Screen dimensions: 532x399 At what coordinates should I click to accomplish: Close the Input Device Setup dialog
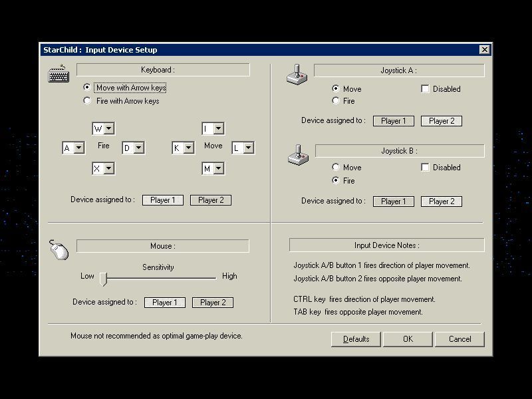(x=485, y=49)
